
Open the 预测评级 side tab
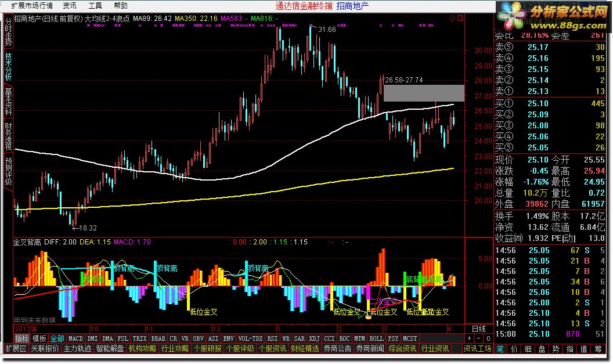click(x=8, y=171)
